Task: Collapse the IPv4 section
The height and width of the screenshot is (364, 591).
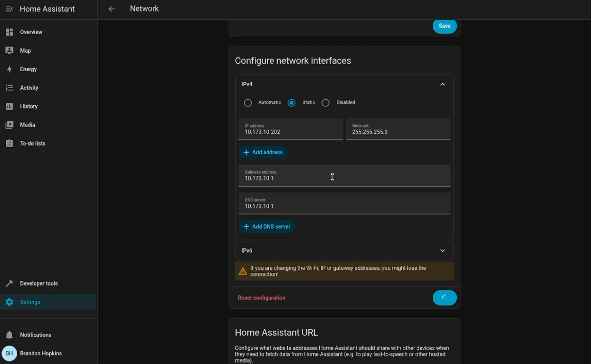Action: click(442, 84)
